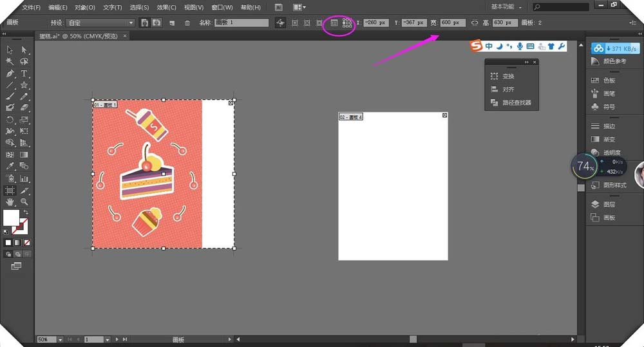Expand the left toolbox double-arrow
This screenshot has height=347, width=644.
4,34
